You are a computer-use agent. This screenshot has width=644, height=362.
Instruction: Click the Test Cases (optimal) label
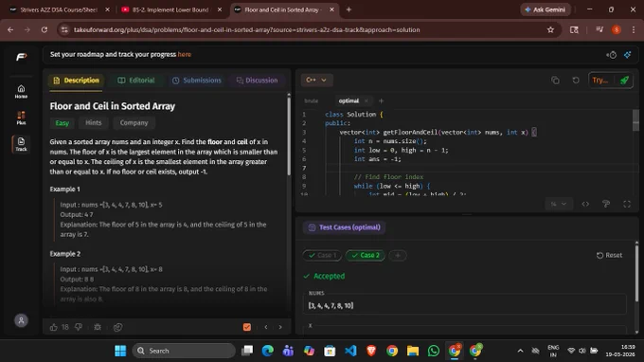tap(345, 227)
